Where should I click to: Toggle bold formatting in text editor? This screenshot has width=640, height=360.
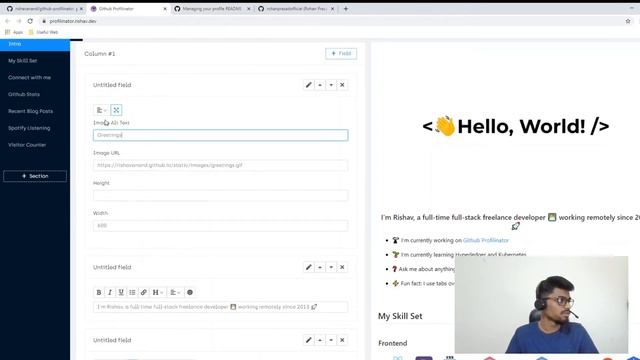click(x=99, y=292)
